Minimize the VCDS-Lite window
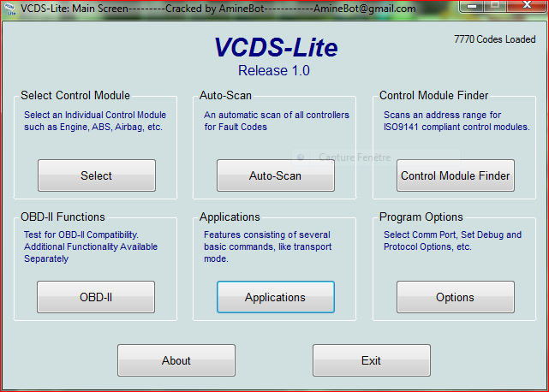This screenshot has width=549, height=392. [472, 6]
